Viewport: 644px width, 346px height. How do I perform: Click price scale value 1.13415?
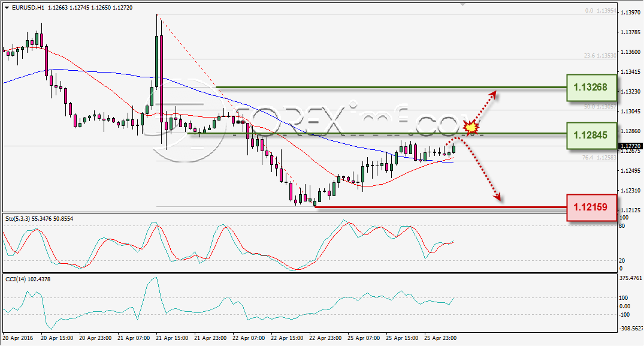(630, 71)
